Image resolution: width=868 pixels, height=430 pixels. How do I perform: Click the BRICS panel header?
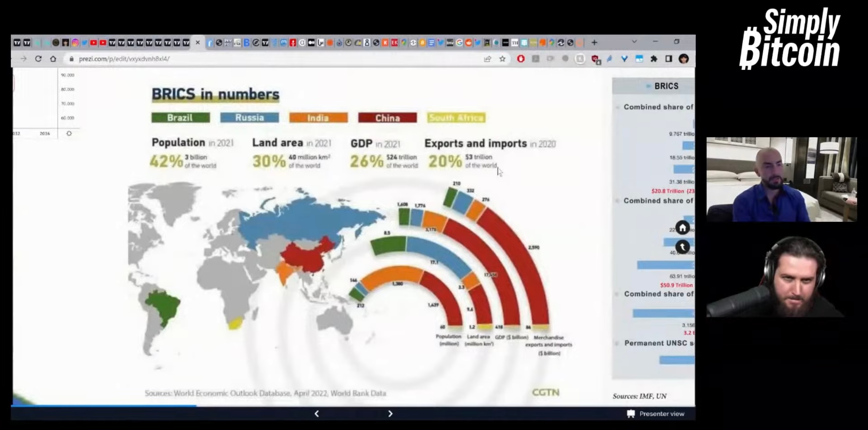pos(654,86)
